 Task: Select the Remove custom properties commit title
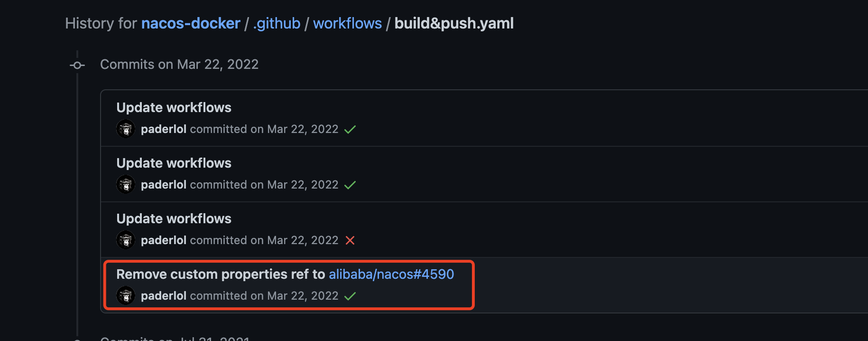pos(221,274)
